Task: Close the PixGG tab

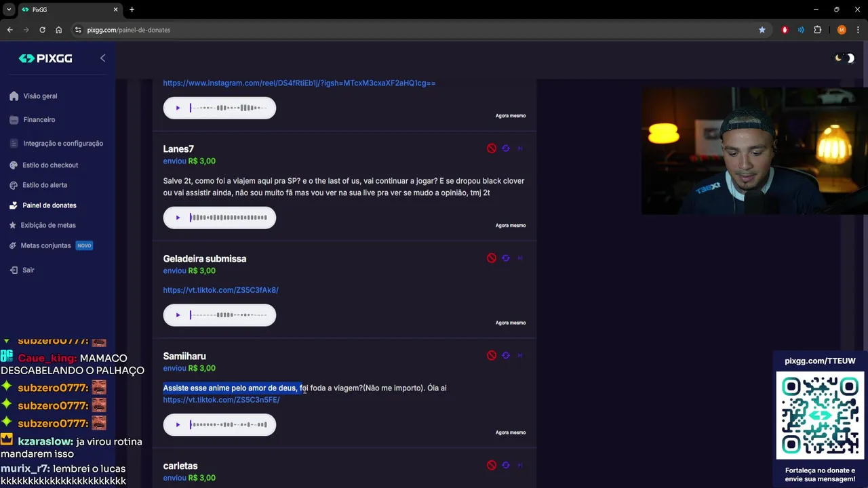Action: click(x=115, y=9)
